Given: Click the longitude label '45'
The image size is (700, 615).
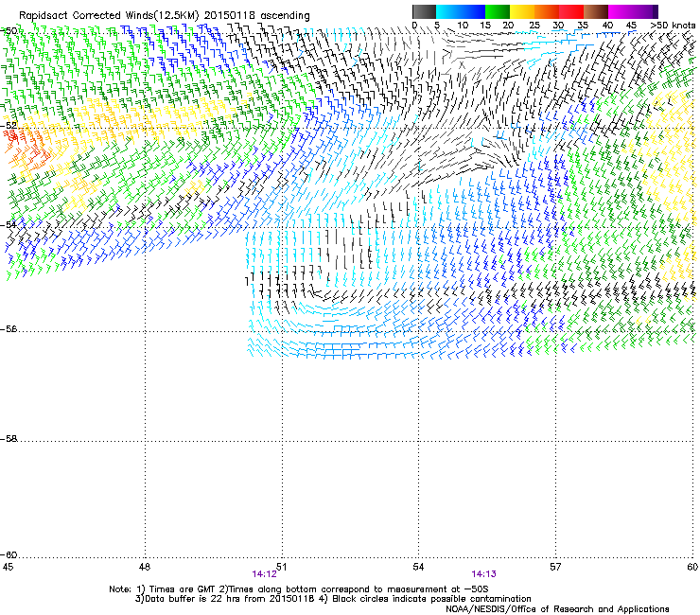Looking at the screenshot, I should pyautogui.click(x=8, y=567).
